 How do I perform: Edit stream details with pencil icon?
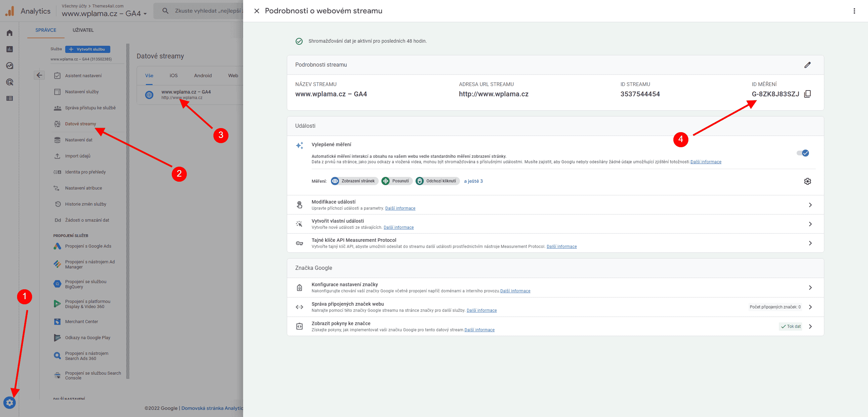coord(807,65)
